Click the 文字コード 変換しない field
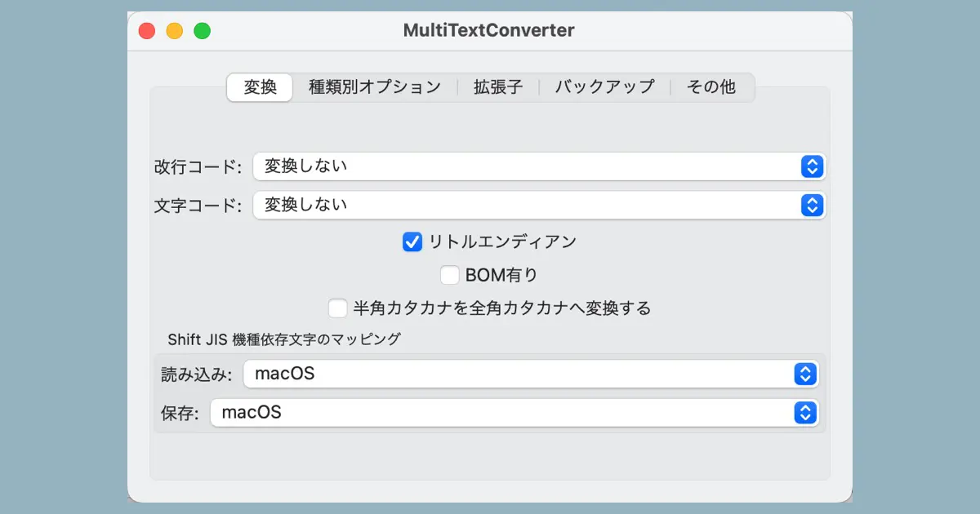This screenshot has height=514, width=980. tap(539, 205)
